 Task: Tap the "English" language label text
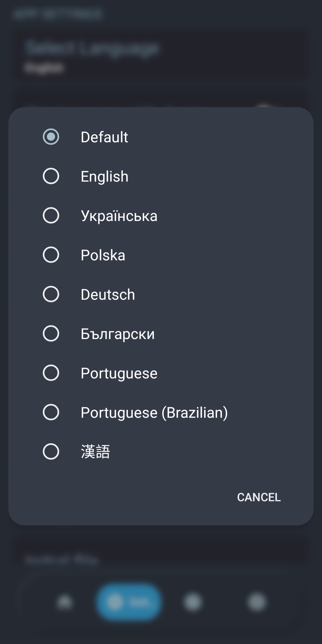coord(104,177)
